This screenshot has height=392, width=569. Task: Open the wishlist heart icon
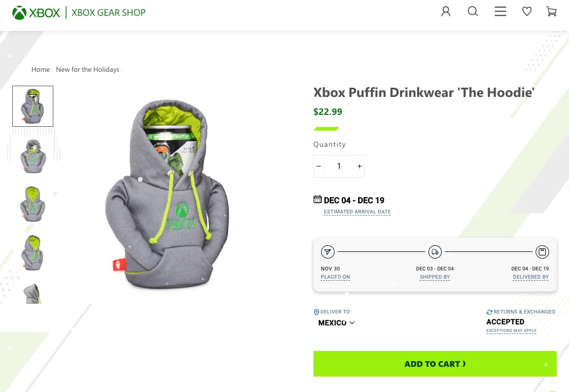527,11
